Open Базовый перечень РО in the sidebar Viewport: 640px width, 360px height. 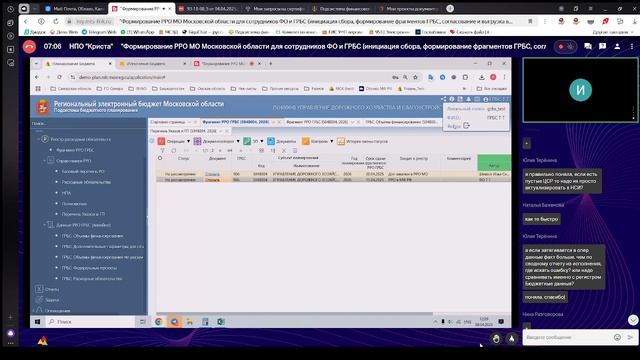click(x=83, y=171)
